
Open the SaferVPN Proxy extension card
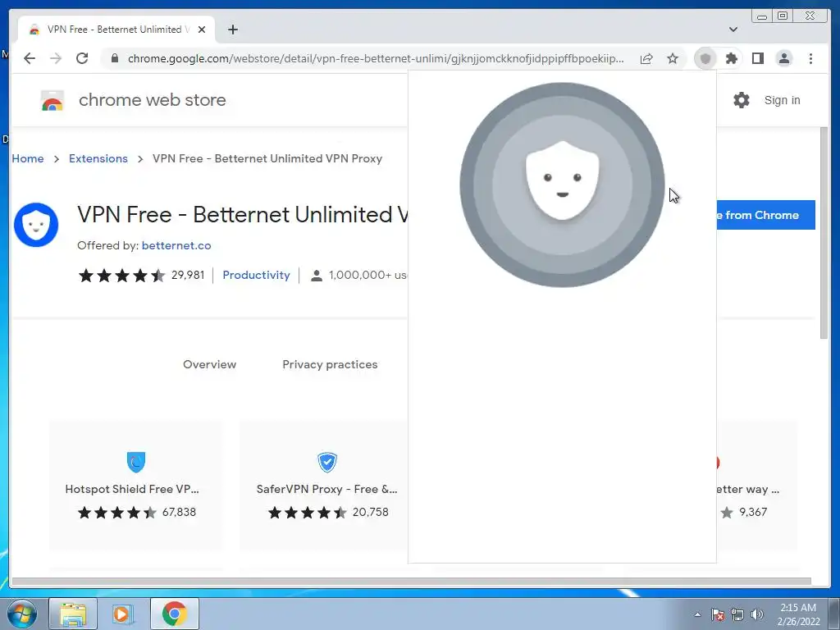(324, 485)
